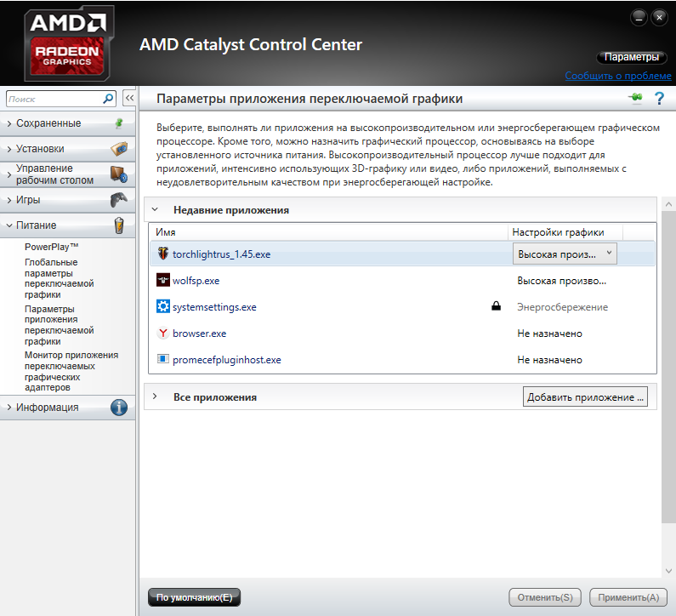Open the PowerPlay™ page

51,247
